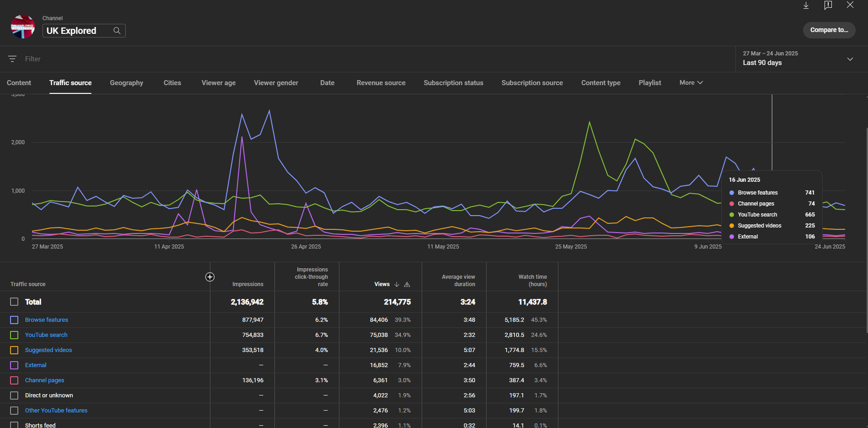Open the External traffic link

tap(36, 365)
